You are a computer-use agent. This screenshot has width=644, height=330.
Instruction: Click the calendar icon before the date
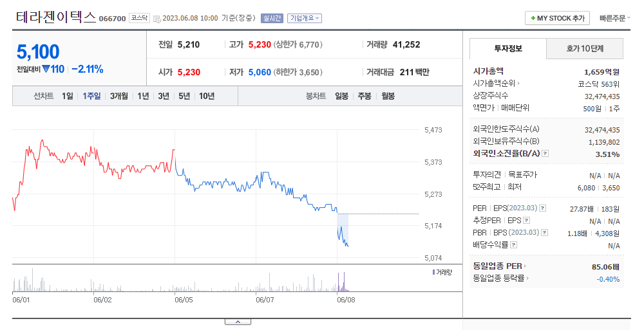tap(156, 19)
